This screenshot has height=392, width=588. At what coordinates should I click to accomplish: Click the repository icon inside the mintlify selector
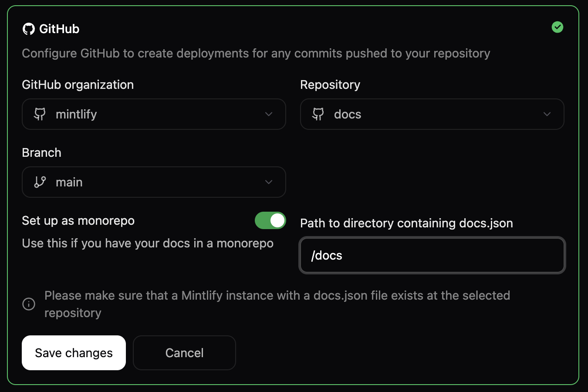[x=39, y=114]
